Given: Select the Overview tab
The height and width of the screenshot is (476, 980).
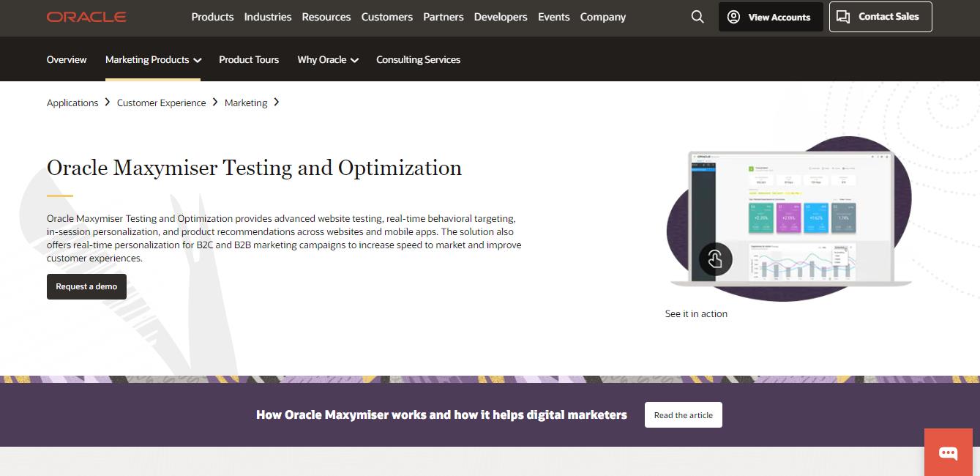Looking at the screenshot, I should point(67,60).
